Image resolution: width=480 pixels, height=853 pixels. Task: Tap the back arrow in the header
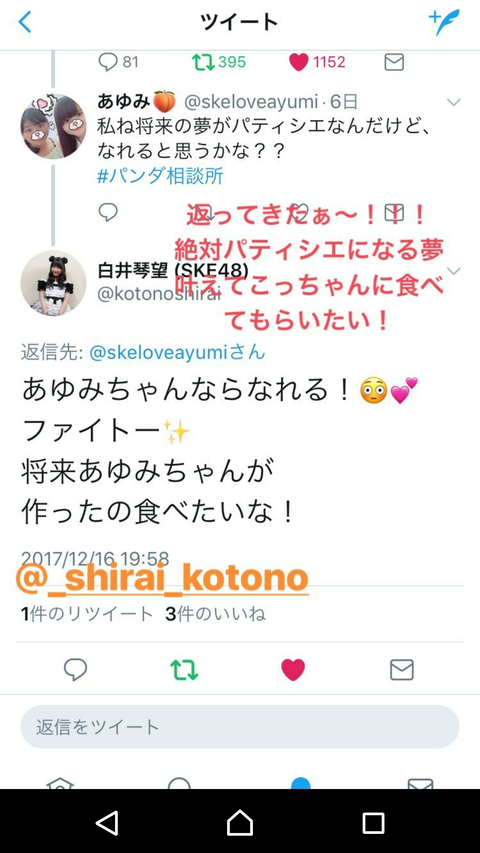(25, 22)
